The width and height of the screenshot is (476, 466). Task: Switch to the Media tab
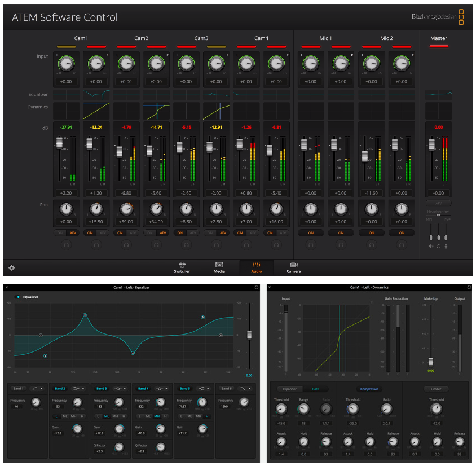point(219,268)
